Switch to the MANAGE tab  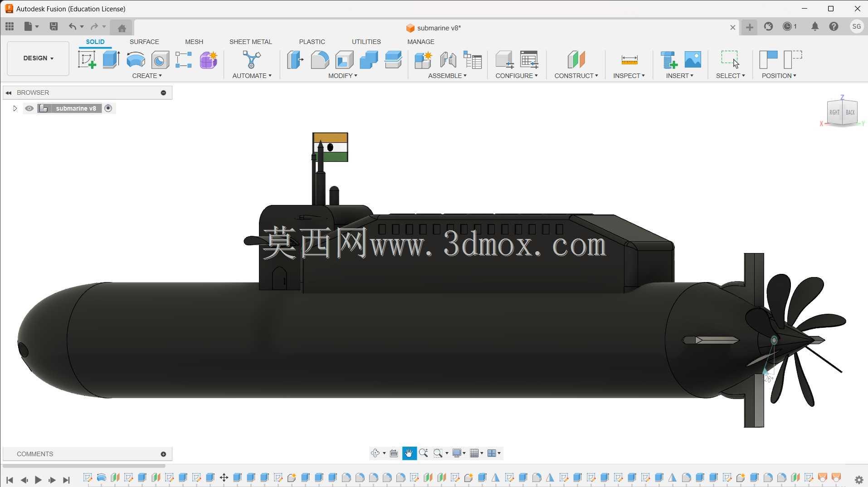pos(421,42)
